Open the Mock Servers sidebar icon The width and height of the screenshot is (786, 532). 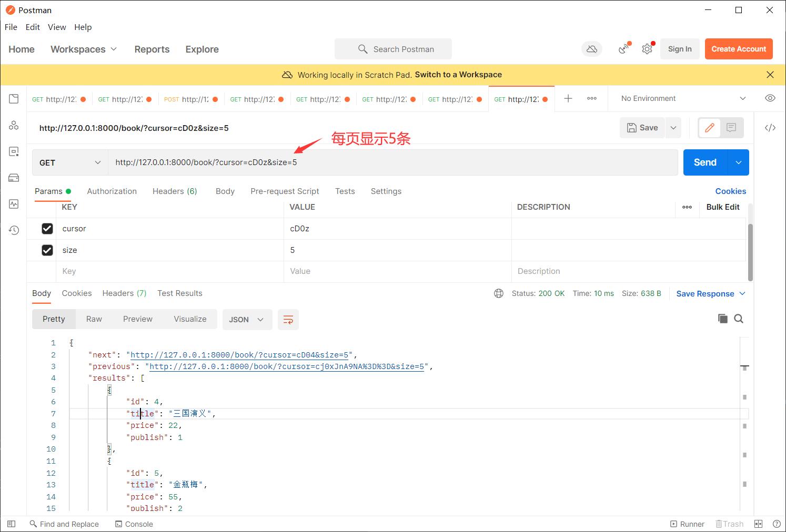tap(14, 178)
